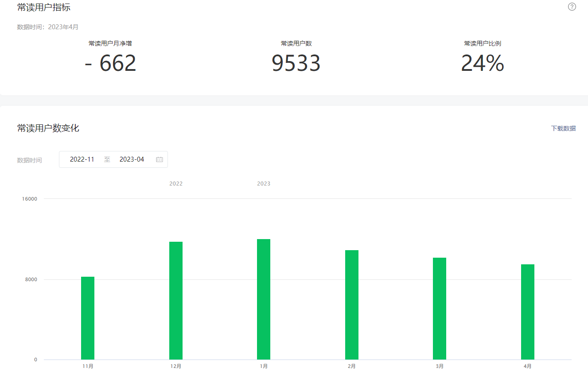Screen dimensions: 588x379
Task: Click the 至 separator in date range
Action: pyautogui.click(x=107, y=159)
